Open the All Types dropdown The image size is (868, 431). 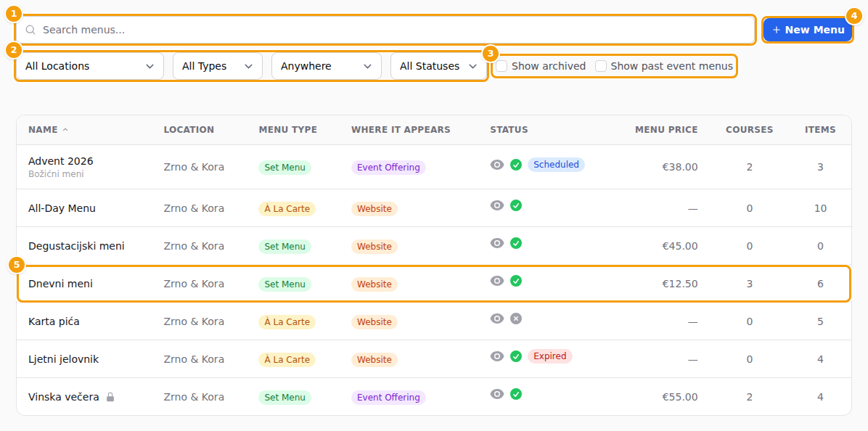[x=218, y=67]
